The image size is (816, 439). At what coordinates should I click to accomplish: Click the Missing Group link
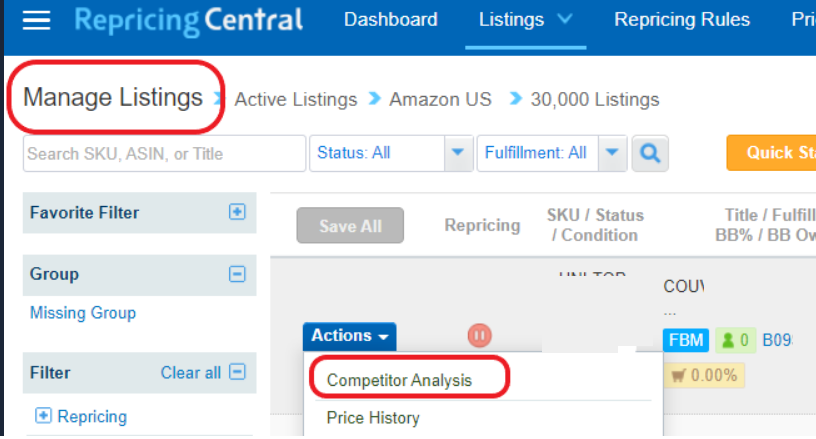pyautogui.click(x=83, y=313)
